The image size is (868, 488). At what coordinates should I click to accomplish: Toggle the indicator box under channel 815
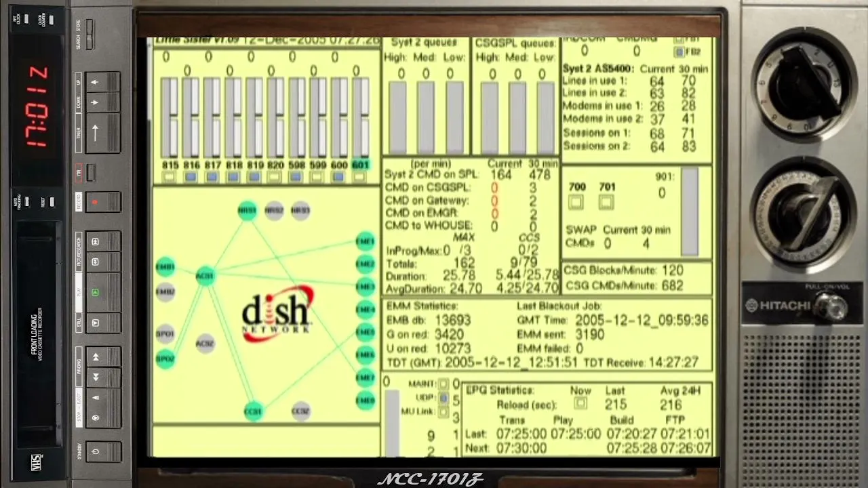[x=170, y=177]
